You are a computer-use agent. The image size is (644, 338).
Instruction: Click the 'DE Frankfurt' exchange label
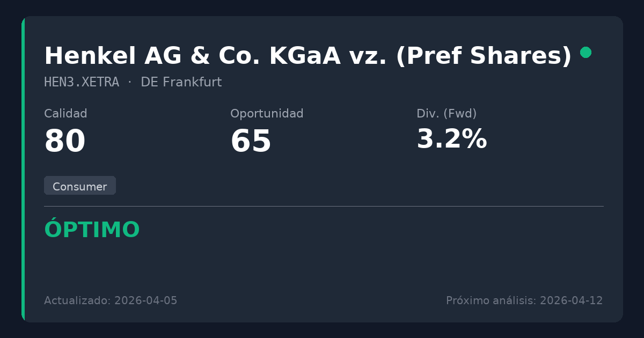click(181, 83)
